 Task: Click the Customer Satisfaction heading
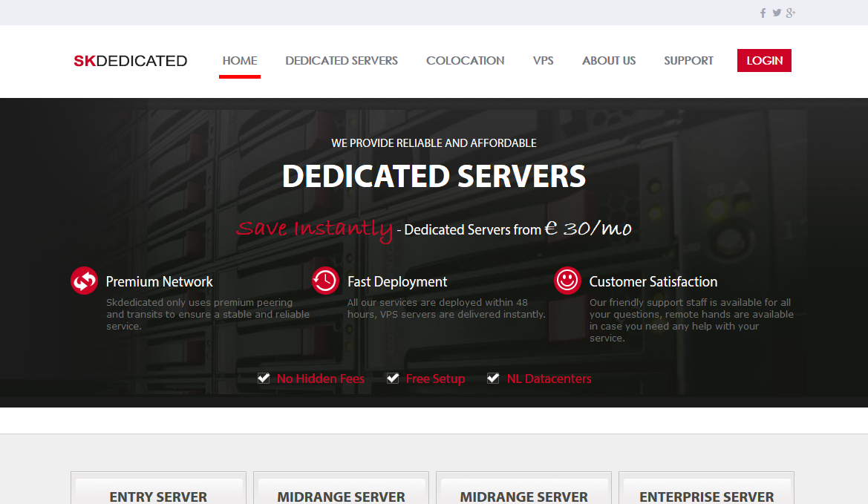click(x=653, y=281)
